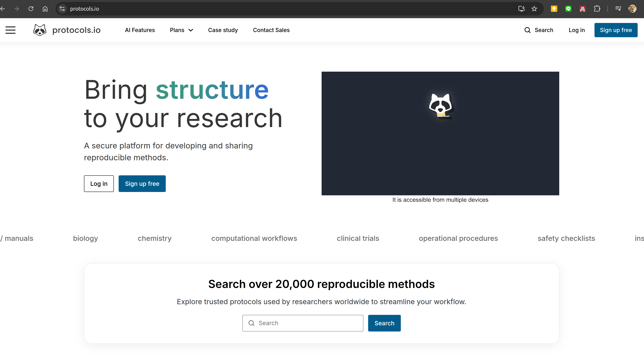Go to browser home page icon
The image size is (644, 359).
pos(45,9)
